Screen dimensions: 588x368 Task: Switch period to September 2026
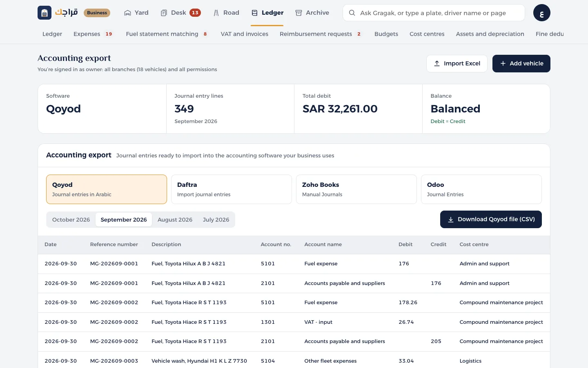pos(124,220)
